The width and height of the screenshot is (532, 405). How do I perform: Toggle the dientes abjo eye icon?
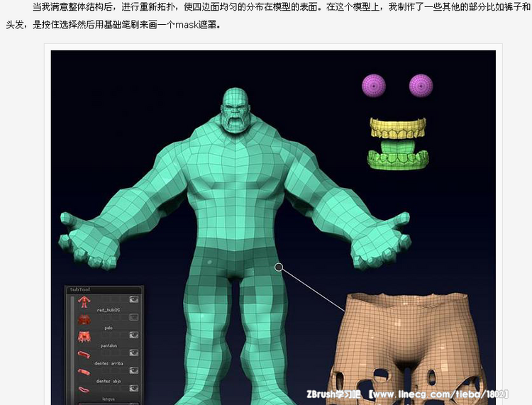pyautogui.click(x=134, y=370)
